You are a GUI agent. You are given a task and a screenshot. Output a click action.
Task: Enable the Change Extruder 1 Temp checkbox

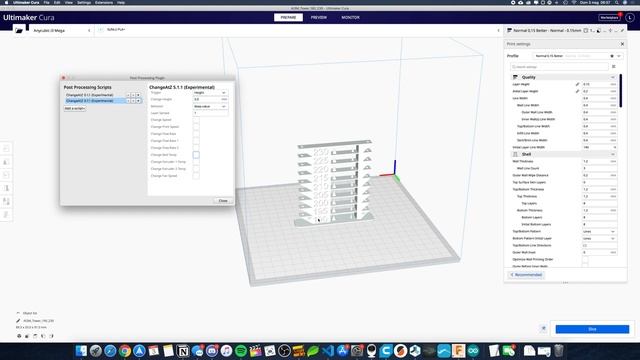196,162
